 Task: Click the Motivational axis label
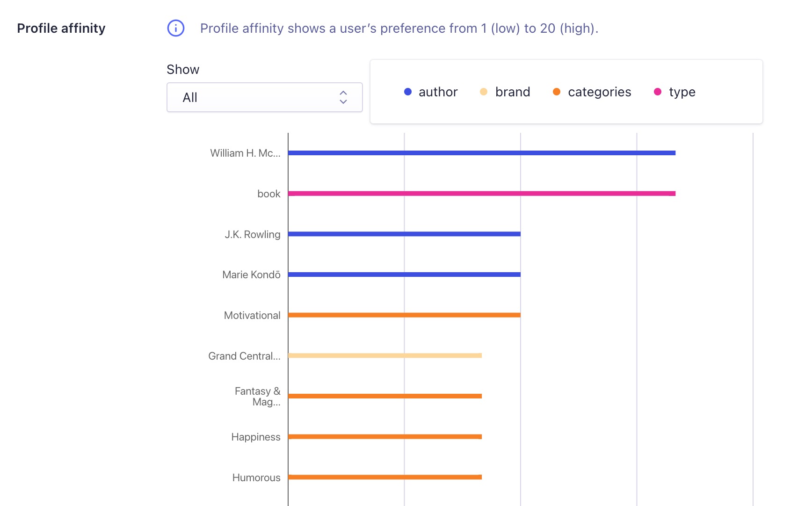tap(252, 315)
